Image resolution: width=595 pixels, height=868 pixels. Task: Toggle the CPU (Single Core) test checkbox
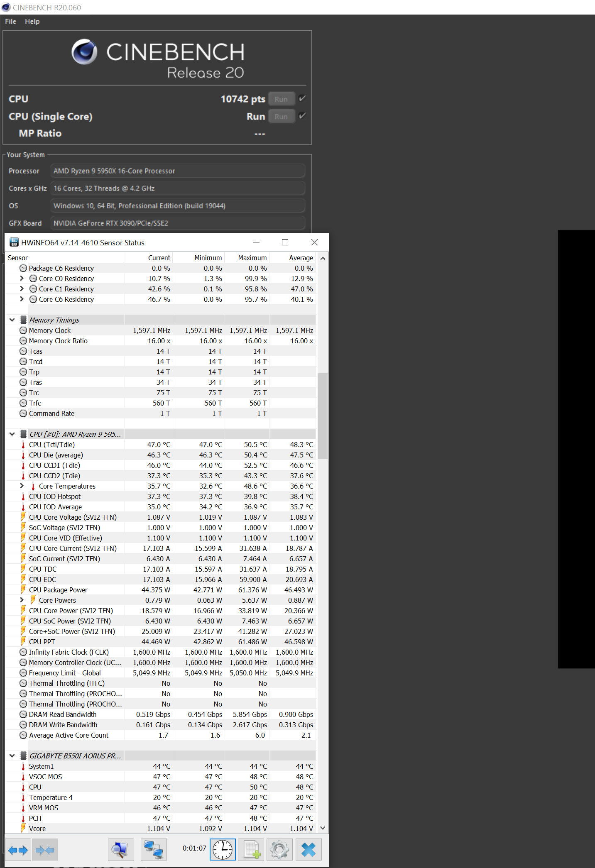point(302,116)
